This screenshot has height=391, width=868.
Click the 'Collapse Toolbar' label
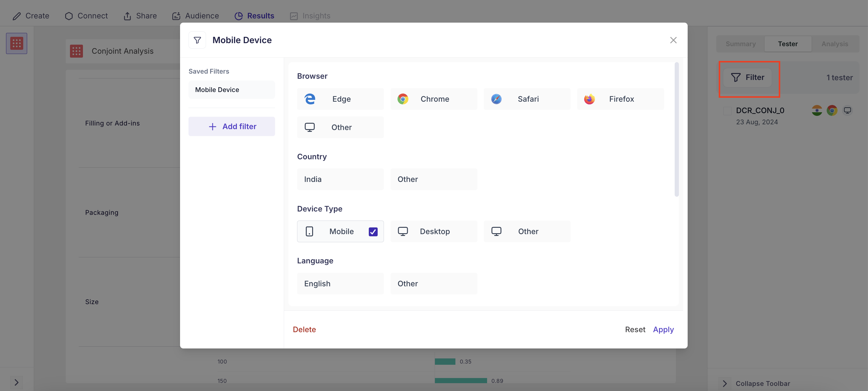pos(763,383)
